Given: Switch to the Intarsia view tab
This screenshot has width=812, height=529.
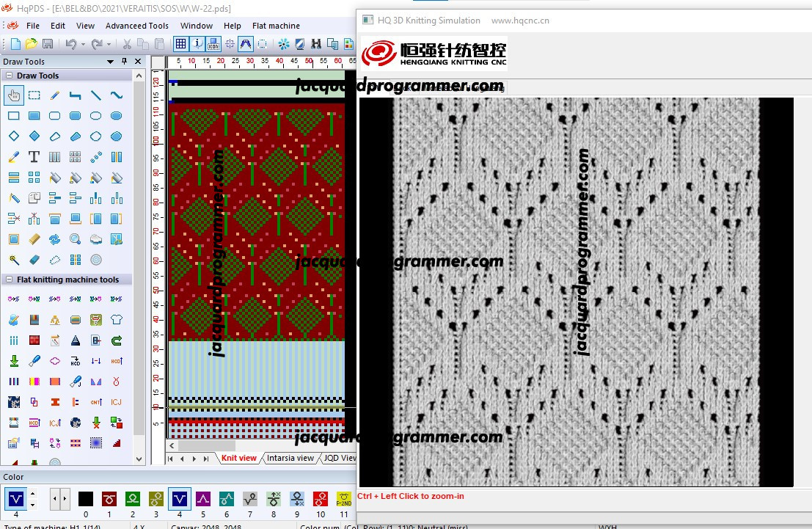Looking at the screenshot, I should pos(290,458).
